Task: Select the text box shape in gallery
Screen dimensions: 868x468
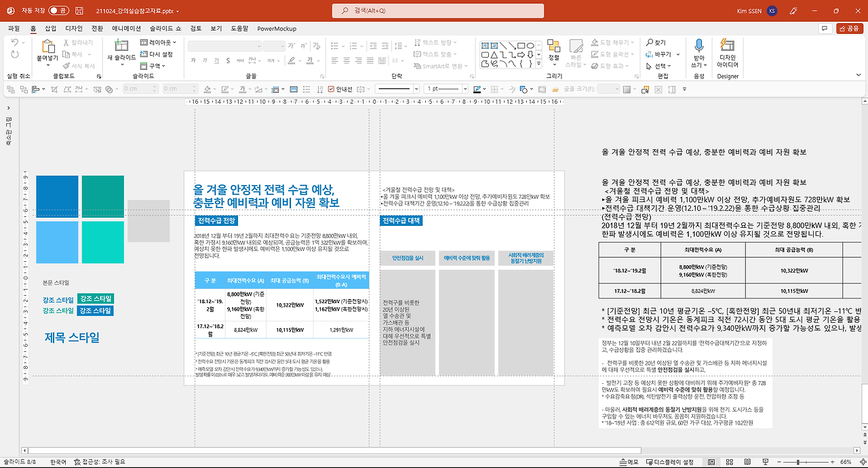Action: click(x=486, y=46)
